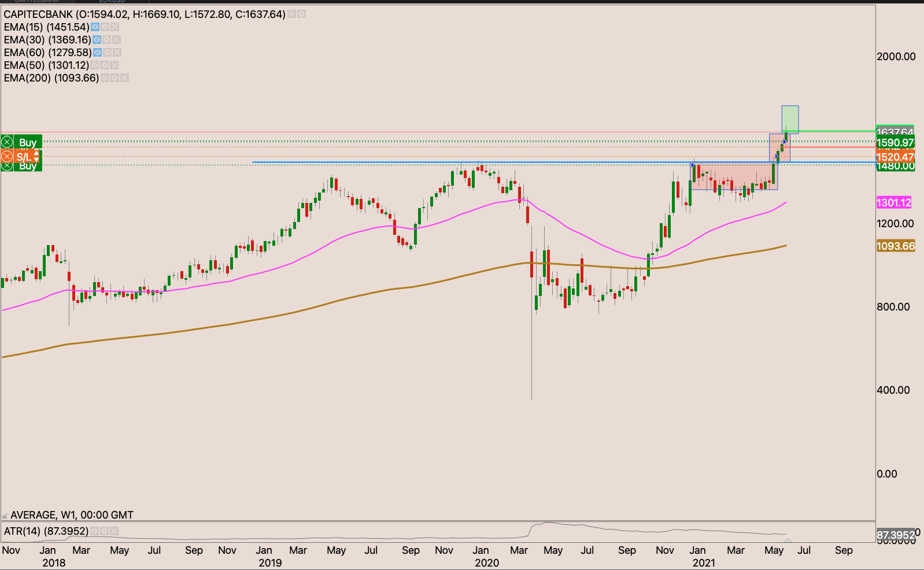Open settings gear for EMA(15) indicator
The width and height of the screenshot is (924, 570).
click(x=105, y=27)
